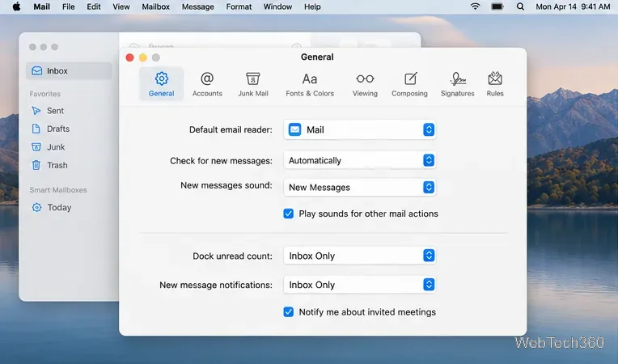Open Check for new messages dropdown
618x364 pixels.
tap(359, 160)
